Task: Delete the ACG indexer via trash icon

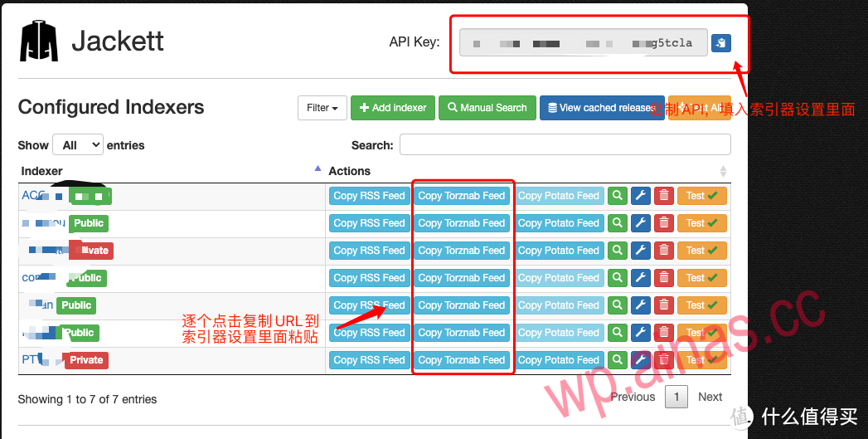Action: (x=664, y=196)
